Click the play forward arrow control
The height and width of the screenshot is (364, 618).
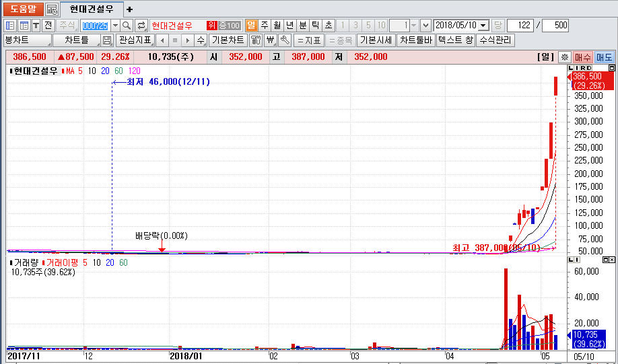(188, 40)
